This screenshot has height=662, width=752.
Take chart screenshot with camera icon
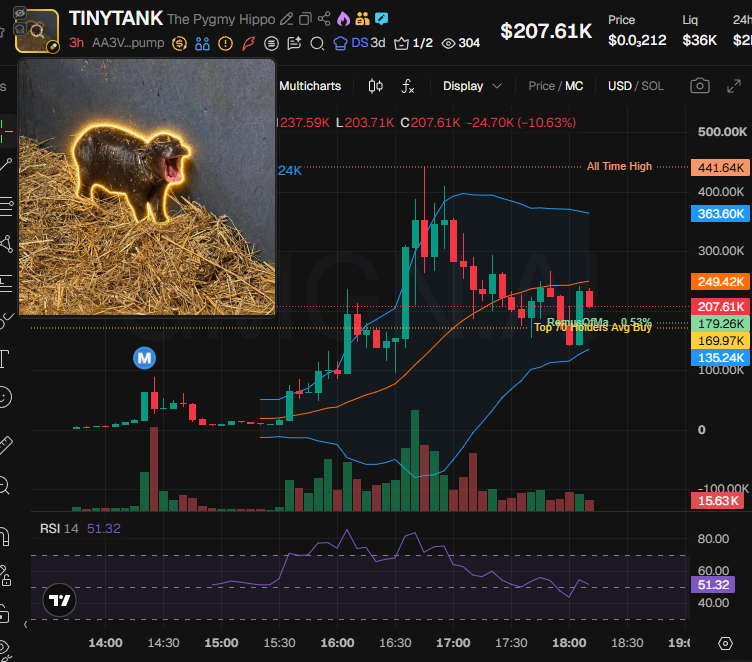[x=700, y=86]
